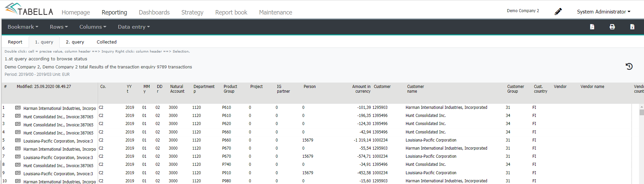Switch to the Collected tab
Image resolution: width=644 pixels, height=184 pixels.
coord(106,42)
